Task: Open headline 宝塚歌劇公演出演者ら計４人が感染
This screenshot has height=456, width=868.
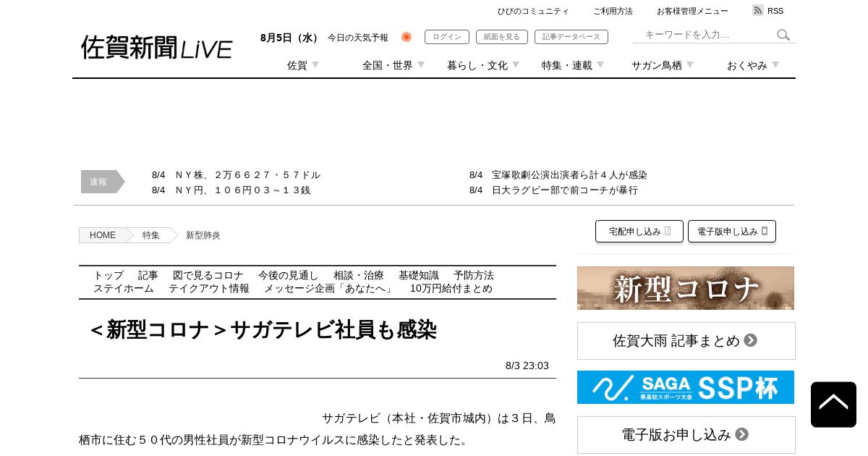Action: [569, 175]
